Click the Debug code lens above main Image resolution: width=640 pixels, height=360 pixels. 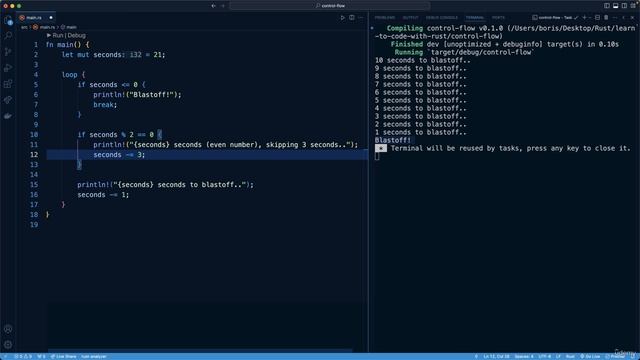tap(77, 36)
